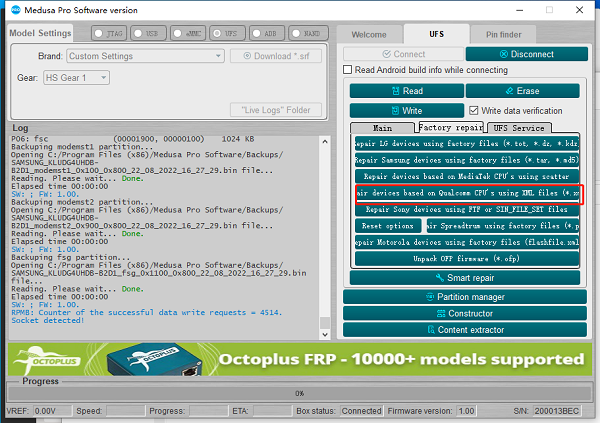Click Repair Qualcomm CPU devices using XML files
This screenshot has height=423, width=600.
[469, 193]
